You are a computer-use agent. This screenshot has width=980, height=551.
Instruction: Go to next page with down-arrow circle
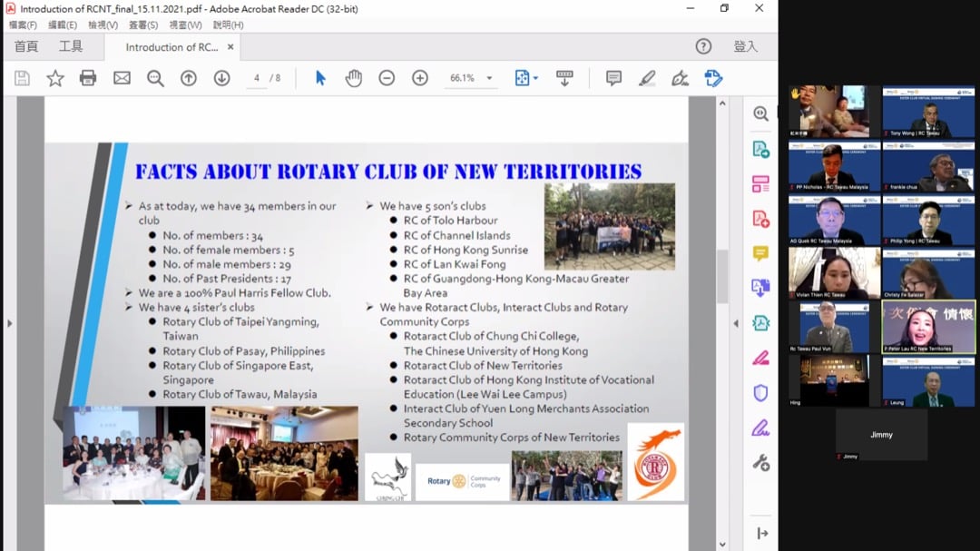[x=222, y=78]
